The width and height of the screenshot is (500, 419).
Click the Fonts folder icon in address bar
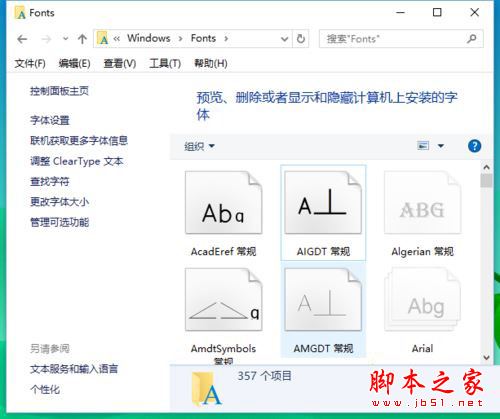pyautogui.click(x=103, y=38)
